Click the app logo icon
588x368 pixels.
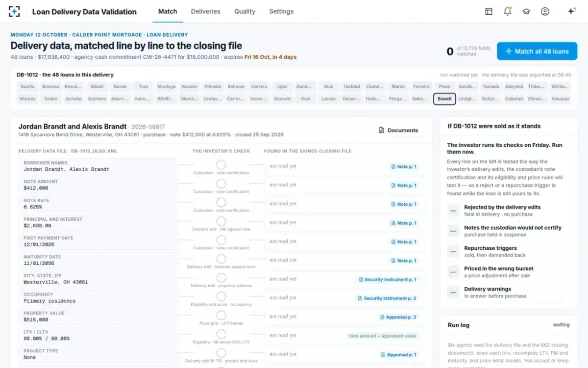click(x=14, y=11)
